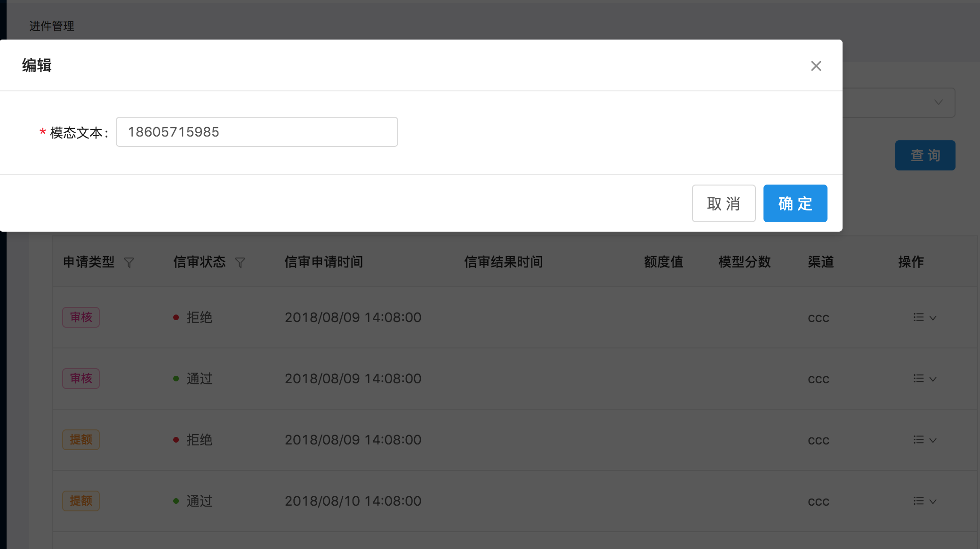Viewport: 980px width, 549px height.
Task: Click the 通过 status in last row
Action: (x=199, y=501)
